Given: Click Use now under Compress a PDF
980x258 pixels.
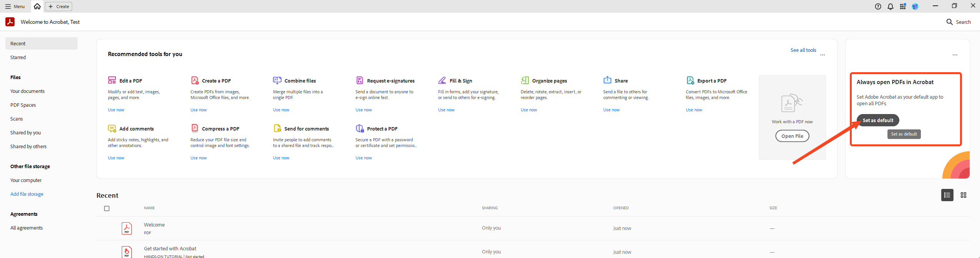Looking at the screenshot, I should (x=199, y=158).
